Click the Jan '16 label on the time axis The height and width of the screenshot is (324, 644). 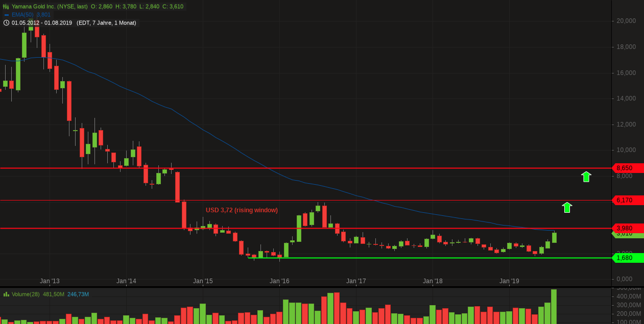[x=279, y=281]
